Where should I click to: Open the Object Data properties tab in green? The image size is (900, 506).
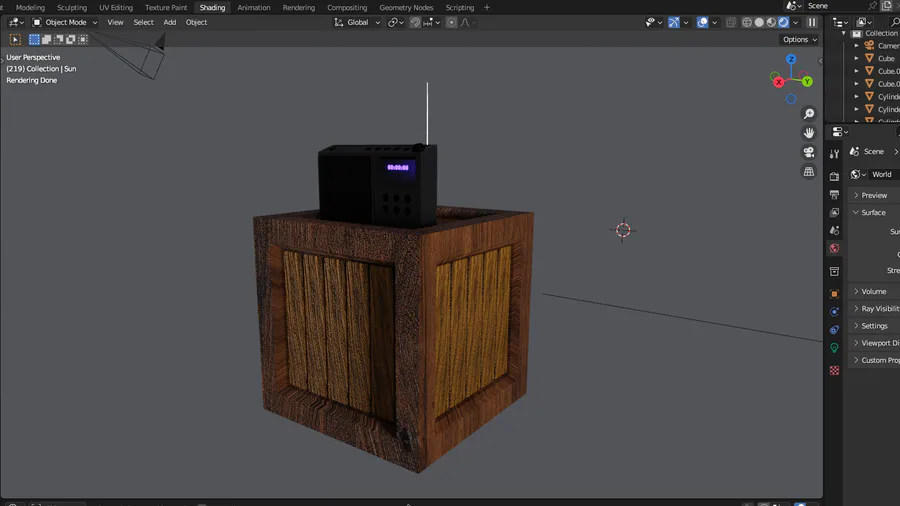pos(835,348)
